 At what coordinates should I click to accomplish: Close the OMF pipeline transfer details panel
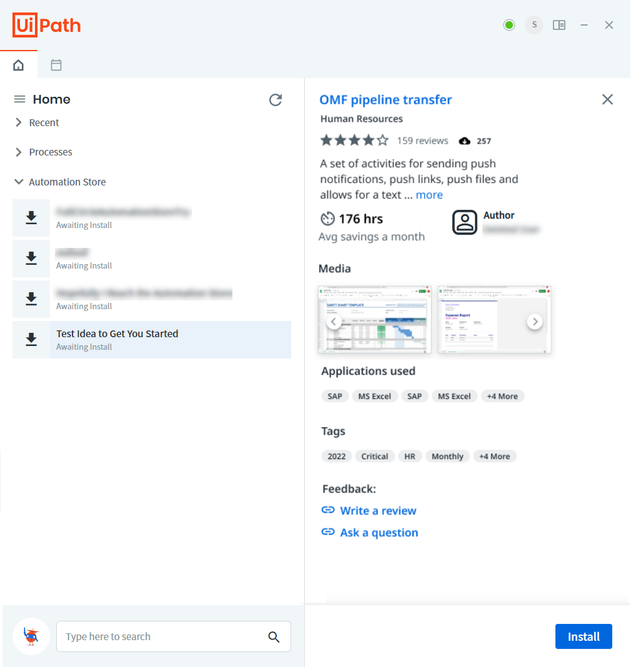(x=607, y=99)
